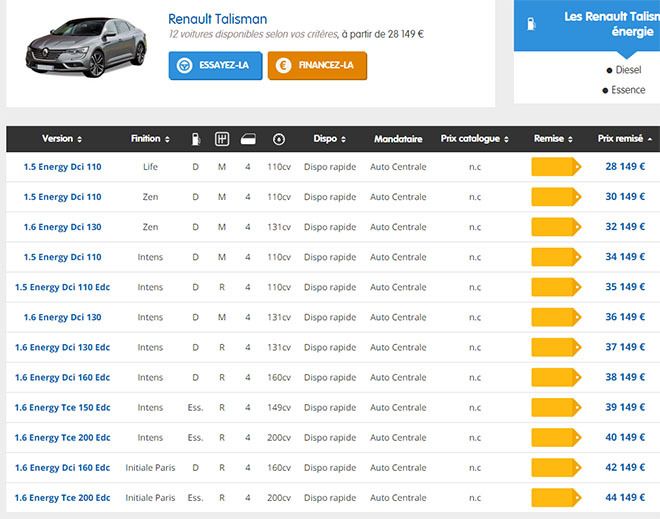The height and width of the screenshot is (519, 660).
Task: Open 1.5 Energy Dci 110 Edc version
Action: coord(62,287)
